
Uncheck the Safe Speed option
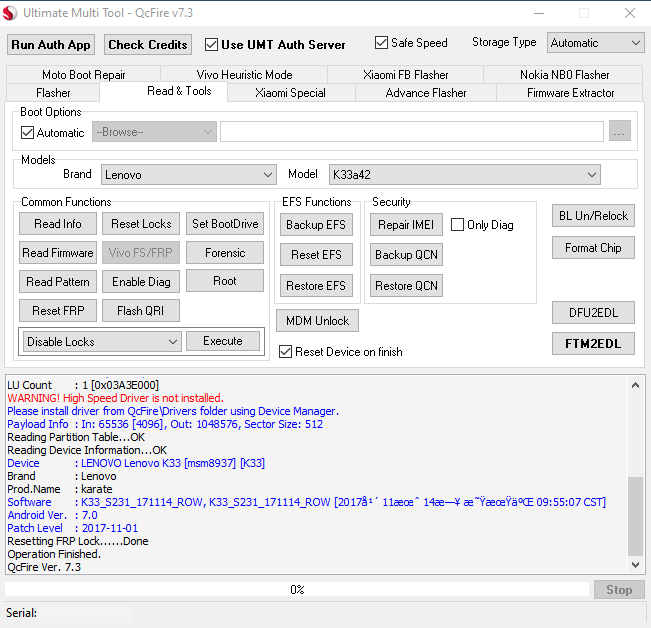(381, 43)
